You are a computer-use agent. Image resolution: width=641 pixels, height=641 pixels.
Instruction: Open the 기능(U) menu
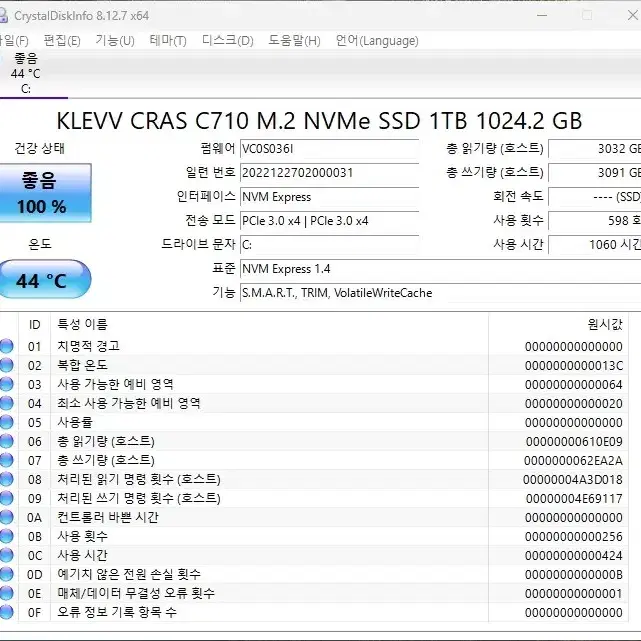pyautogui.click(x=115, y=40)
